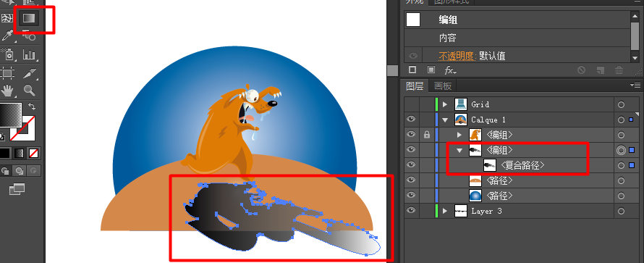Screen dimensions: 644x263
Task: Select the Artboard tool
Action: pos(7,72)
